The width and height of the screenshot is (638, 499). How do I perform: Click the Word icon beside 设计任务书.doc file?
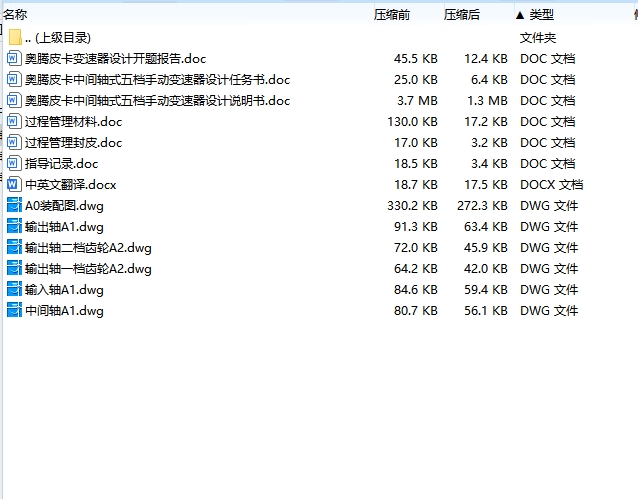tap(13, 79)
